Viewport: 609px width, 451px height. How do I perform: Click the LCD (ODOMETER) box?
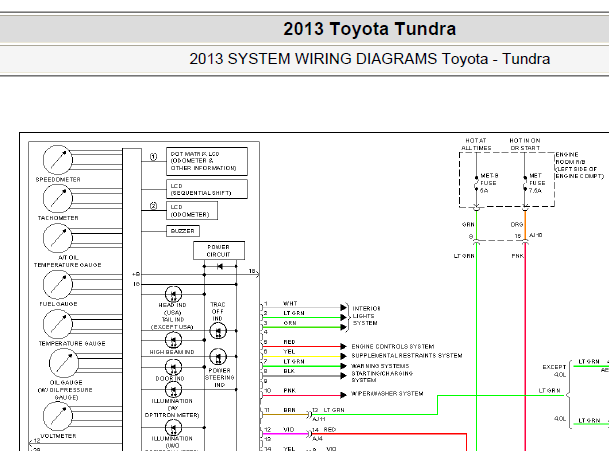[x=192, y=211]
